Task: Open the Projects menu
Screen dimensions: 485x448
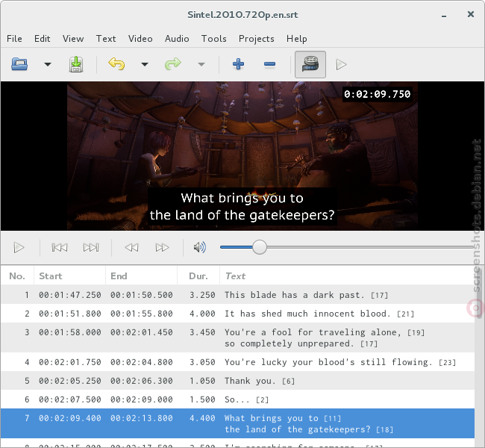Action: pyautogui.click(x=256, y=39)
